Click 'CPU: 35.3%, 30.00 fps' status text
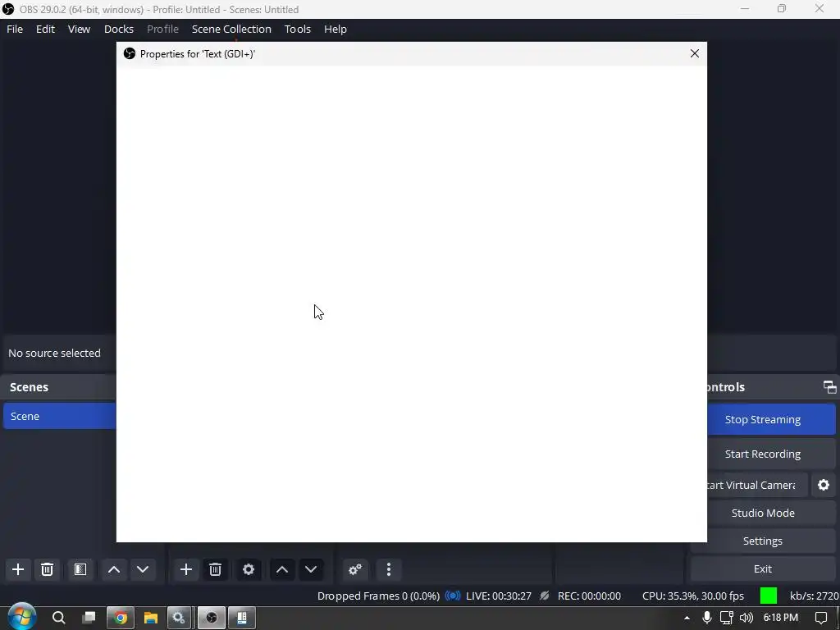The image size is (840, 630). coord(693,596)
